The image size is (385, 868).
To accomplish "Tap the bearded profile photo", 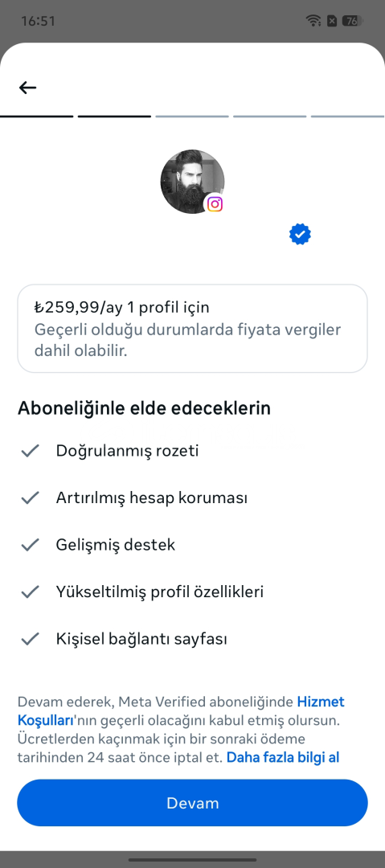I will pyautogui.click(x=192, y=182).
